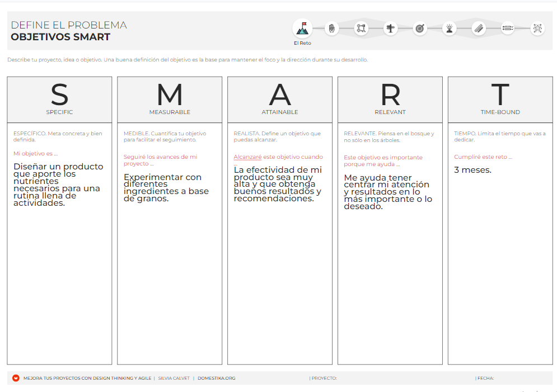Click the 'MEASURABLE' column label
The image size is (557, 392).
coord(170,112)
